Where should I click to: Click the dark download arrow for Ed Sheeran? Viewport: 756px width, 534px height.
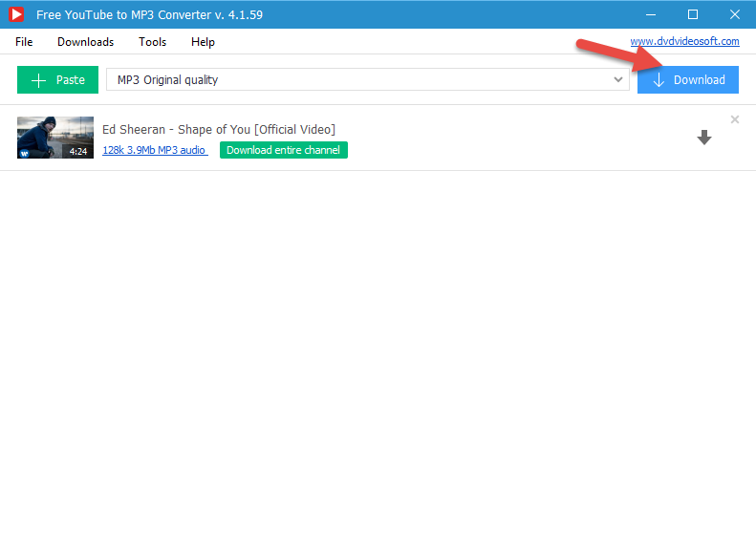(x=704, y=138)
